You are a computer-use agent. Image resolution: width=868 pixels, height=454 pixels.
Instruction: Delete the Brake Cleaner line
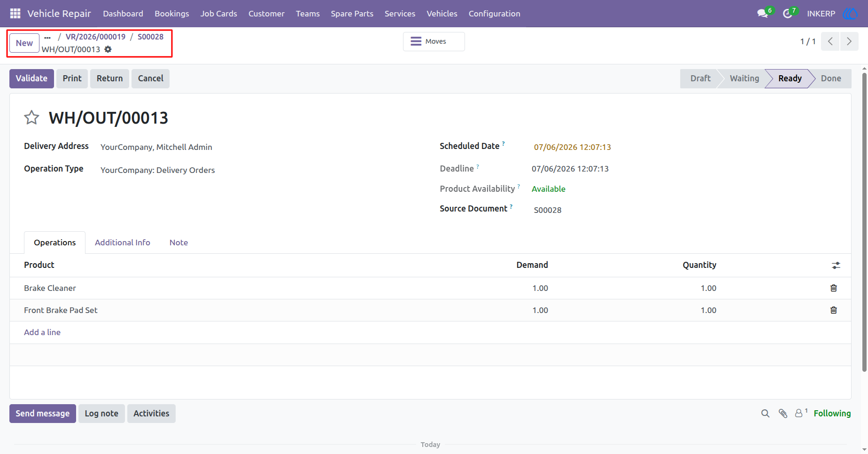834,288
